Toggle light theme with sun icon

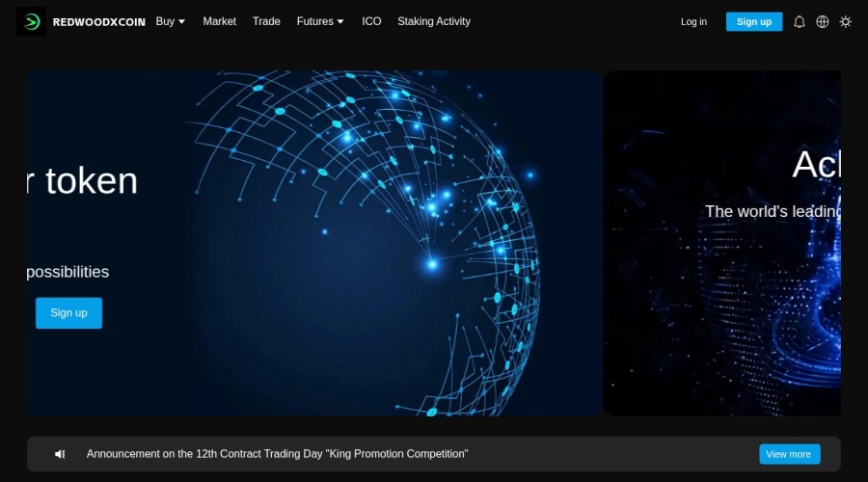(845, 21)
